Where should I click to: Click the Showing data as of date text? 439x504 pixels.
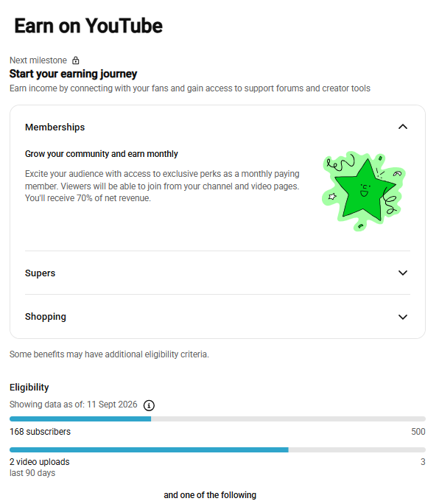click(73, 405)
